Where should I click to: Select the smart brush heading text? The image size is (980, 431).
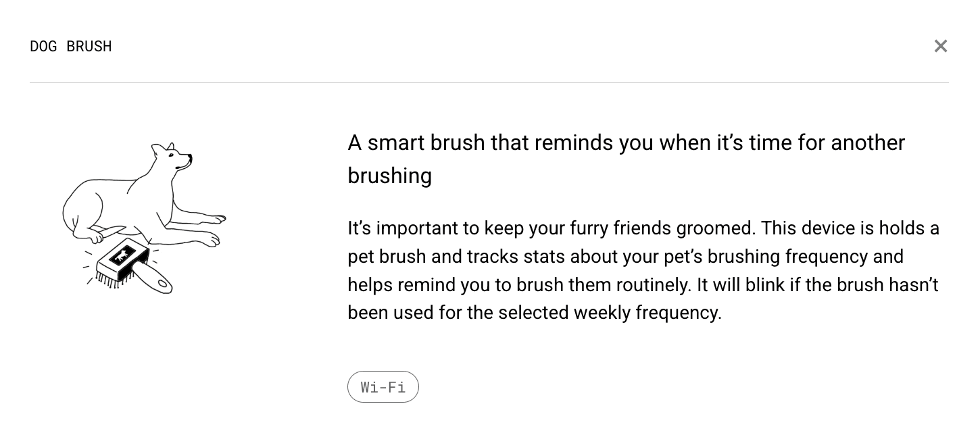click(626, 159)
